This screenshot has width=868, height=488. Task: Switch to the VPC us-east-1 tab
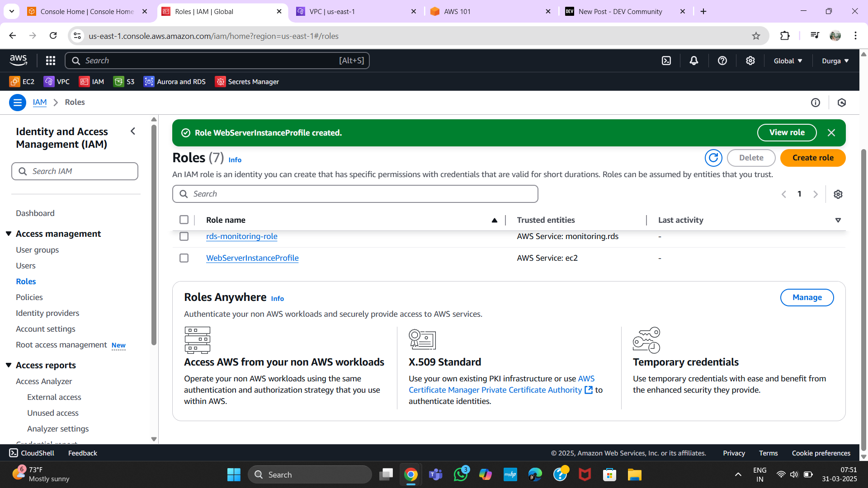pyautogui.click(x=357, y=11)
